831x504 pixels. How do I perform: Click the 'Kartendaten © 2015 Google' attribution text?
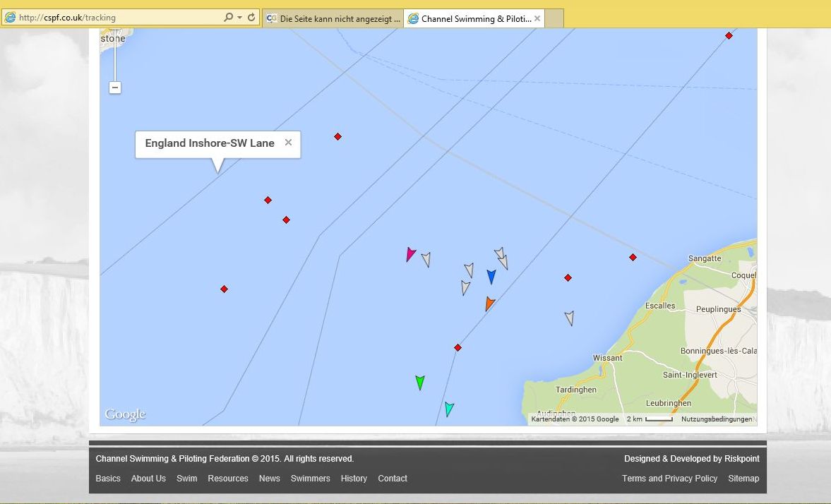575,419
